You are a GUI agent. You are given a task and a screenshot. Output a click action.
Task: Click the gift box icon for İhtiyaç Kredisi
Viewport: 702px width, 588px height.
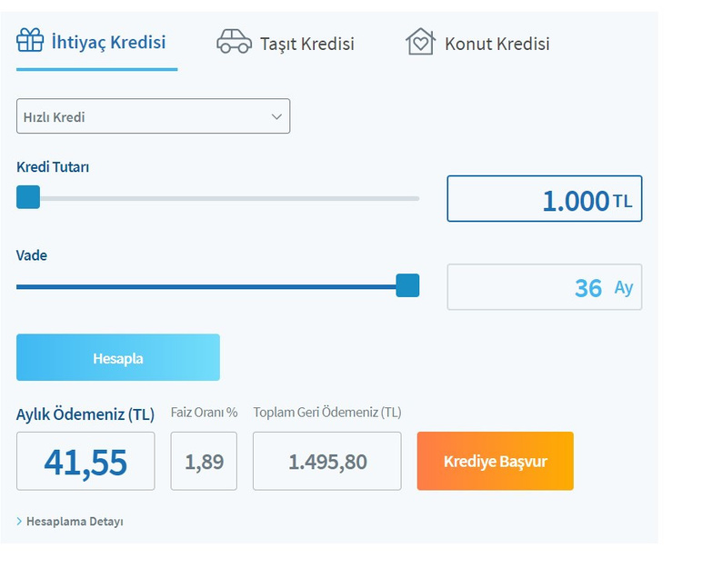tap(30, 40)
